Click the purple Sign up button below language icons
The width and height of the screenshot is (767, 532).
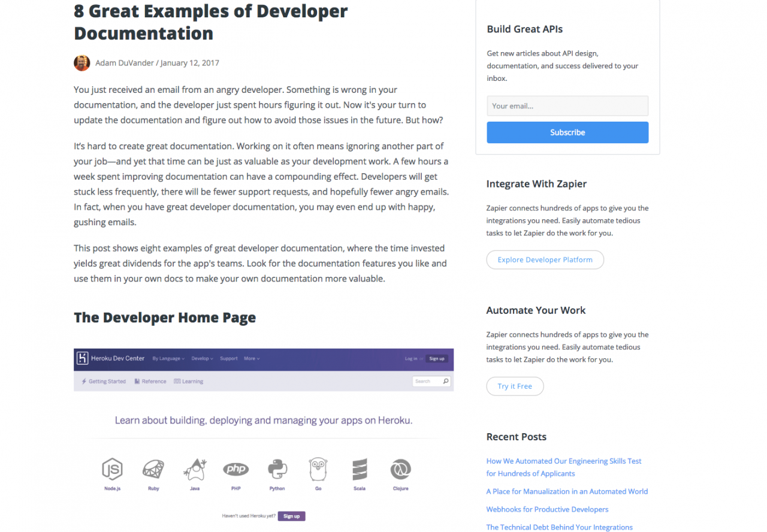coord(291,516)
